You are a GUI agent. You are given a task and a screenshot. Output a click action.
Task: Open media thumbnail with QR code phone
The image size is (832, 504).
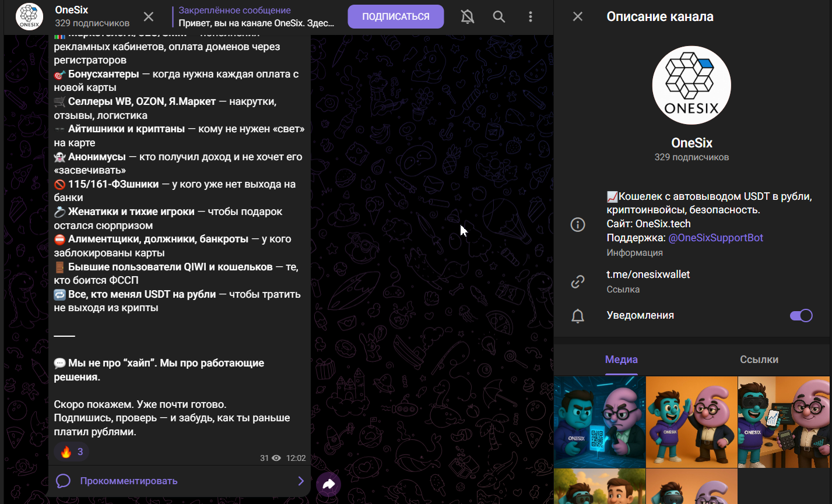599,422
